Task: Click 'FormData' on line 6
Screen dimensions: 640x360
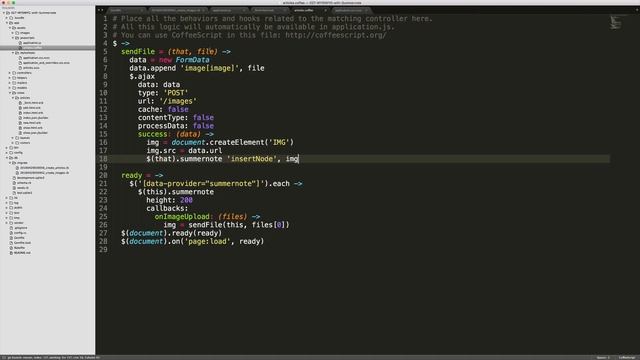Action: click(x=192, y=60)
